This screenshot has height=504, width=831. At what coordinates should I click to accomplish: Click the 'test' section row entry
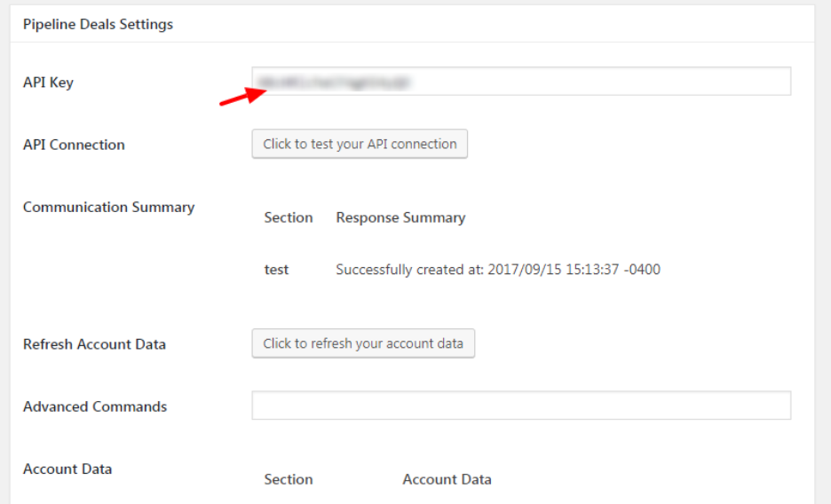276,269
